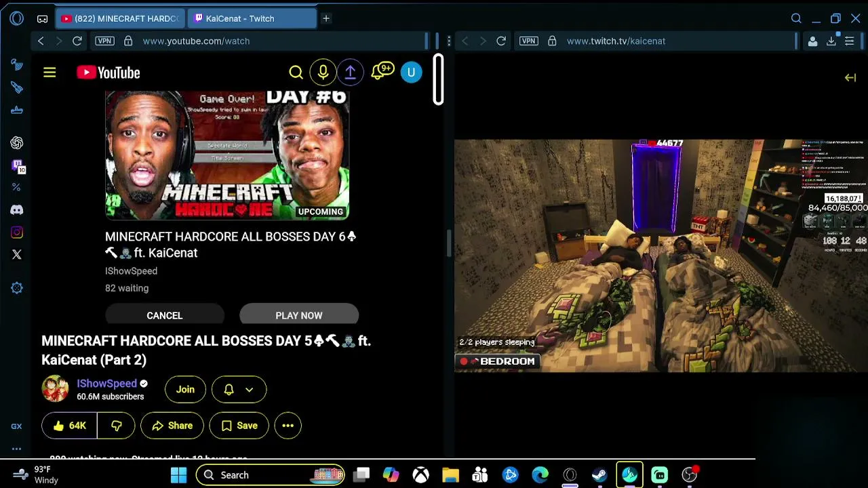Open the Opera GX main menu logo
868x488 pixels.
pos(17,18)
